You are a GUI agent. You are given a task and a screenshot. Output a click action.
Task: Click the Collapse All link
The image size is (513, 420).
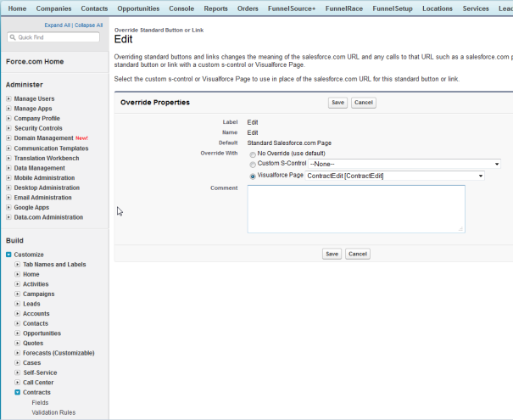click(89, 25)
